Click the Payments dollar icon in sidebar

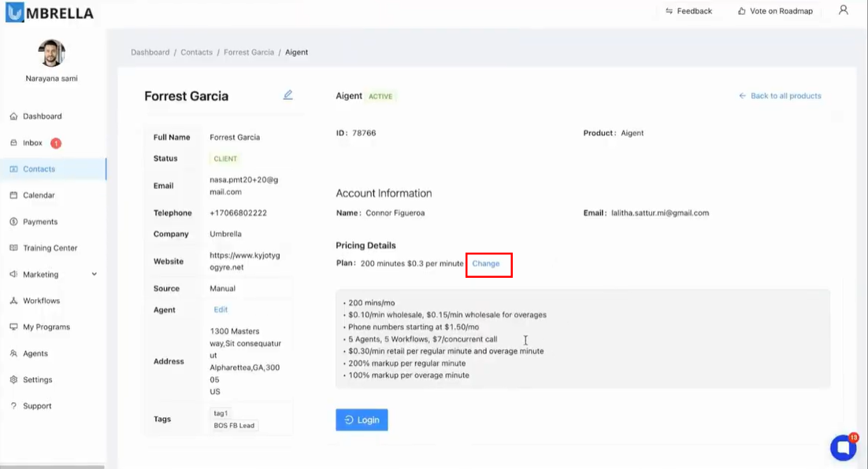click(x=14, y=222)
